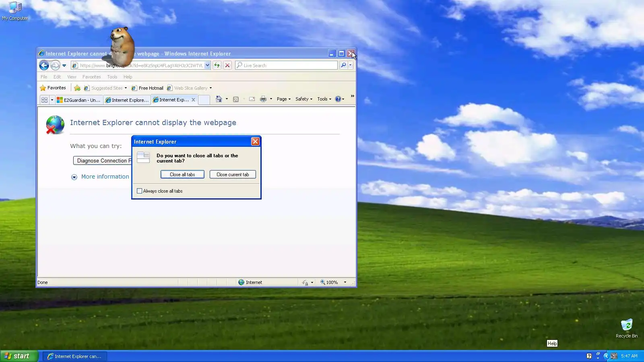
Task: Close the active Internet Exp... tab
Action: 193,100
